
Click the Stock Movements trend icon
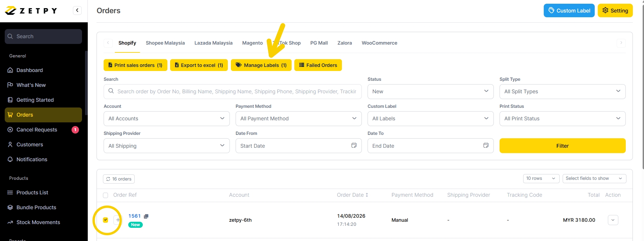10,222
